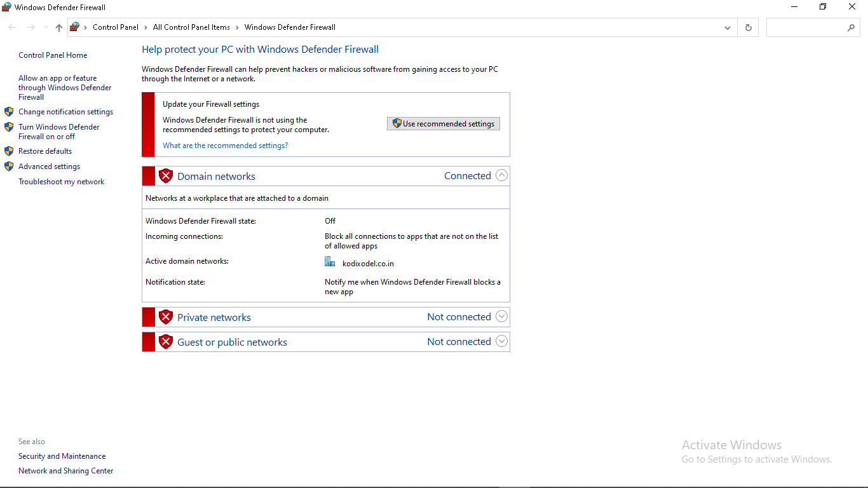Click the Connected status of Domain networks
The image size is (868, 488).
[468, 176]
